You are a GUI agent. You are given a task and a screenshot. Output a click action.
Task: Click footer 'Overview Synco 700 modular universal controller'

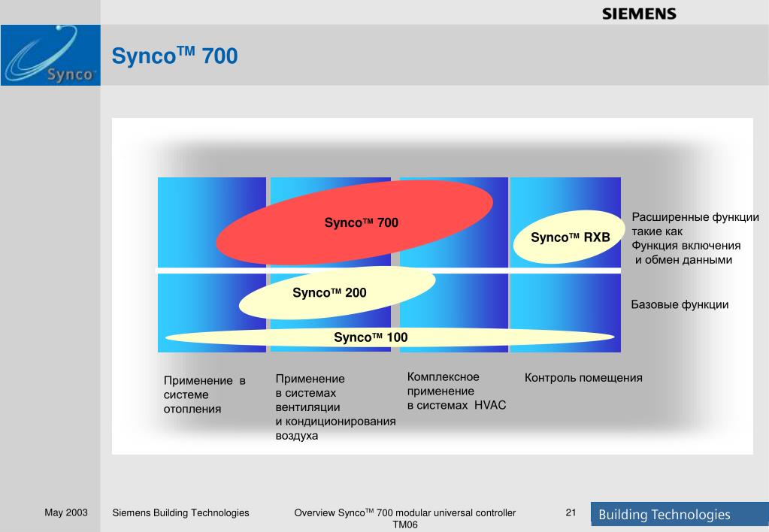[404, 512]
